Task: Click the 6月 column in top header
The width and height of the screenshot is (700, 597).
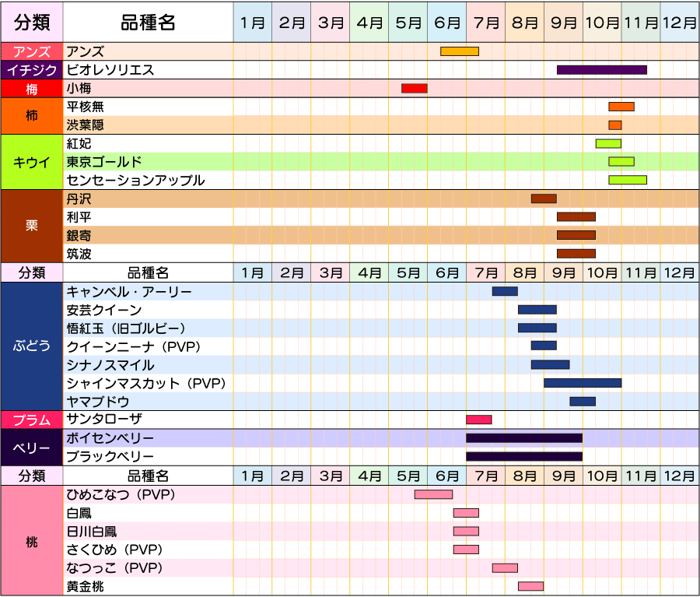Action: [x=447, y=22]
